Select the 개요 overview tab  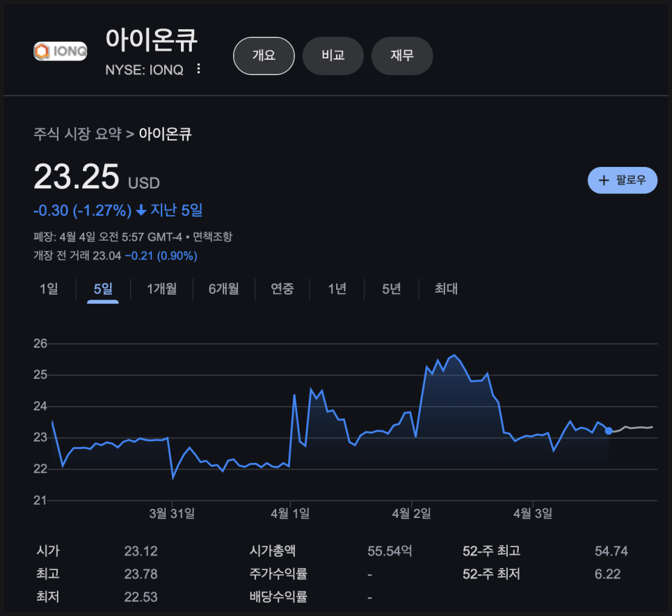click(264, 56)
